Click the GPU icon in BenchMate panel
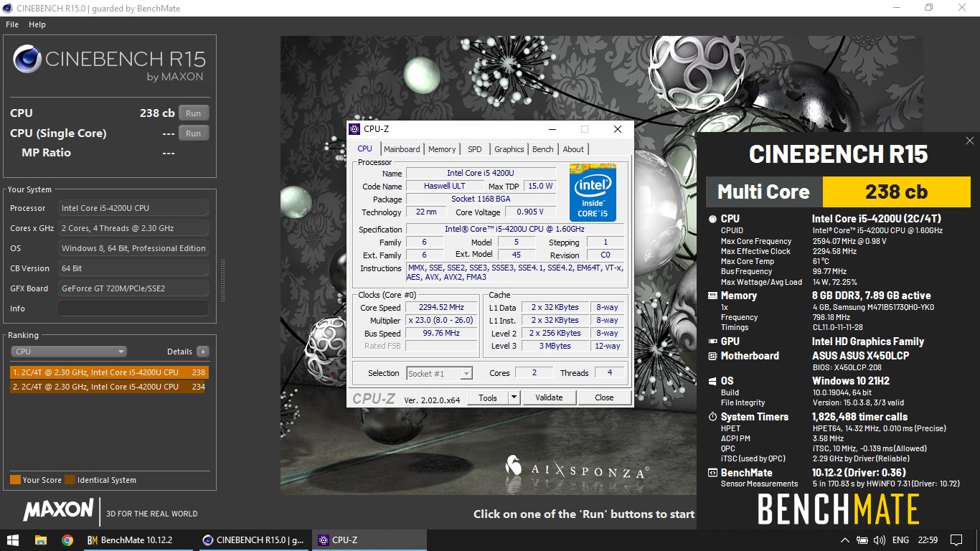Viewport: 980px width, 551px height. (712, 342)
